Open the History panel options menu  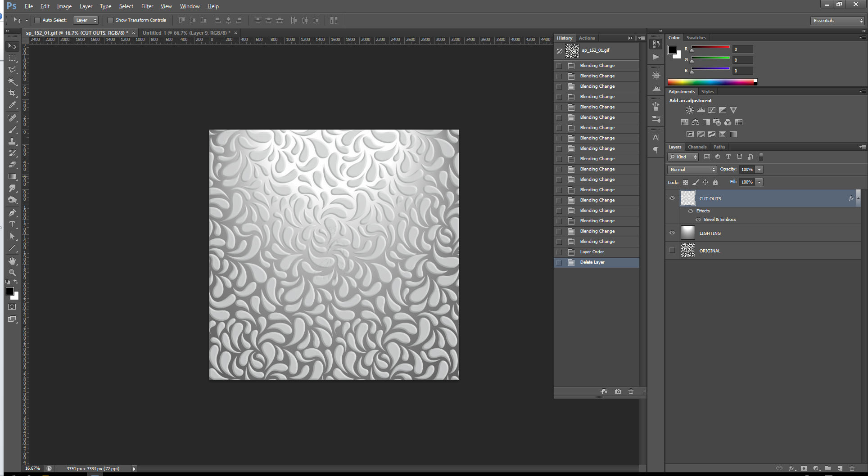click(x=642, y=38)
